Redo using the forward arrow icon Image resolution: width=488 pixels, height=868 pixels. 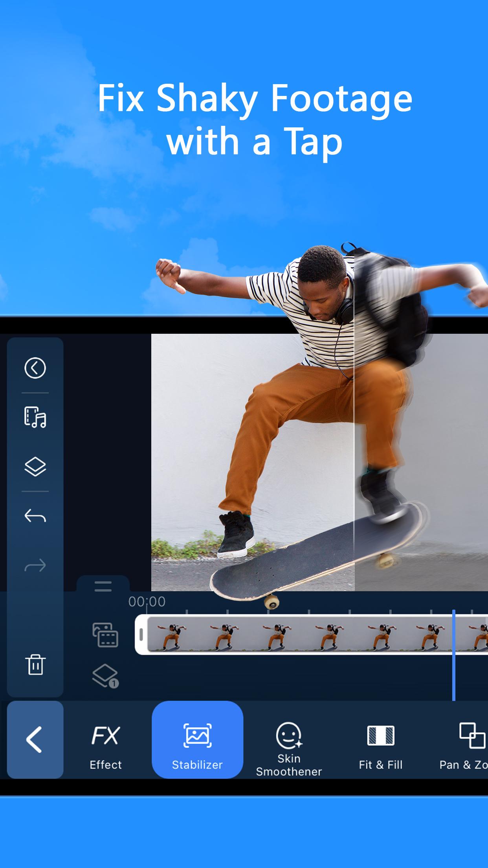tap(35, 565)
